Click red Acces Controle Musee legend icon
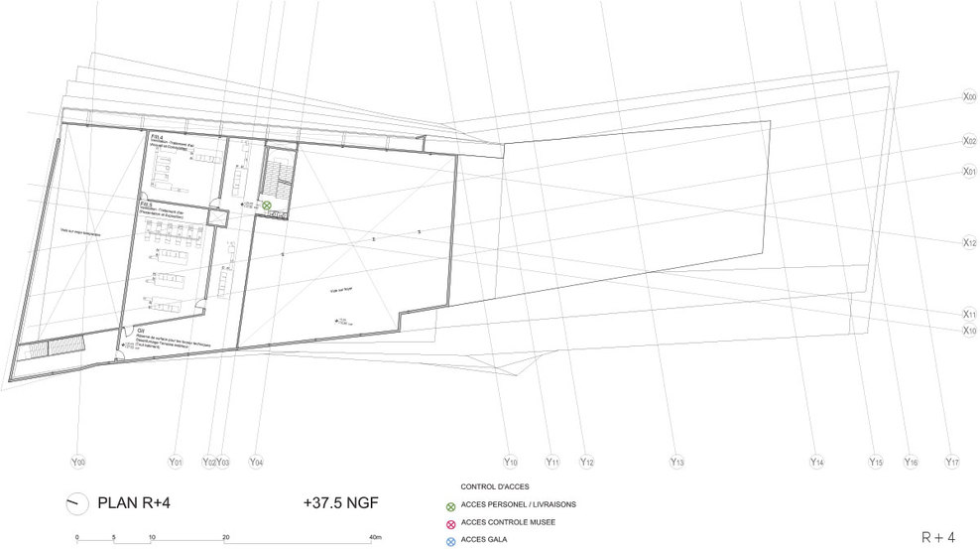Viewport: 980px width, 549px height. [x=452, y=523]
